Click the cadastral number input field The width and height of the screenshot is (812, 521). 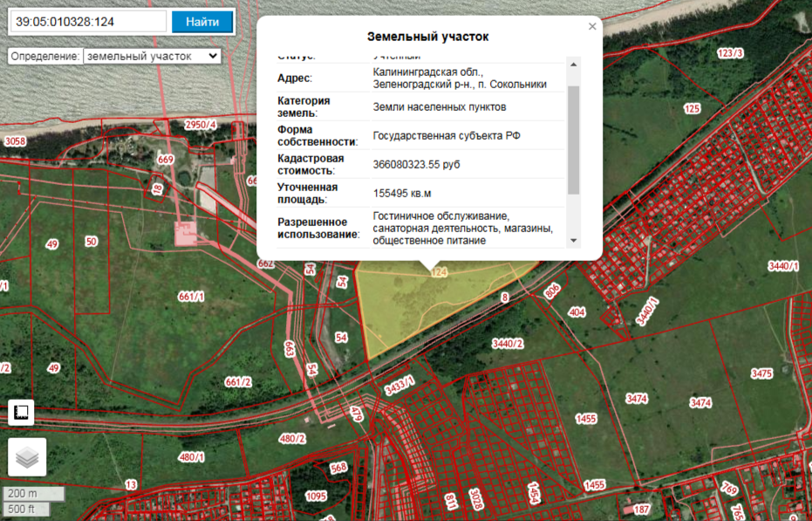[x=88, y=22]
